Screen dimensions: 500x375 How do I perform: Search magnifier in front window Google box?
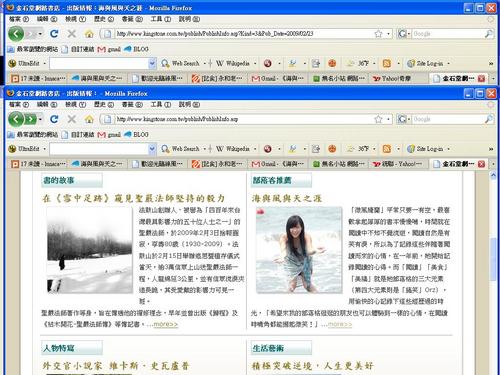click(488, 119)
